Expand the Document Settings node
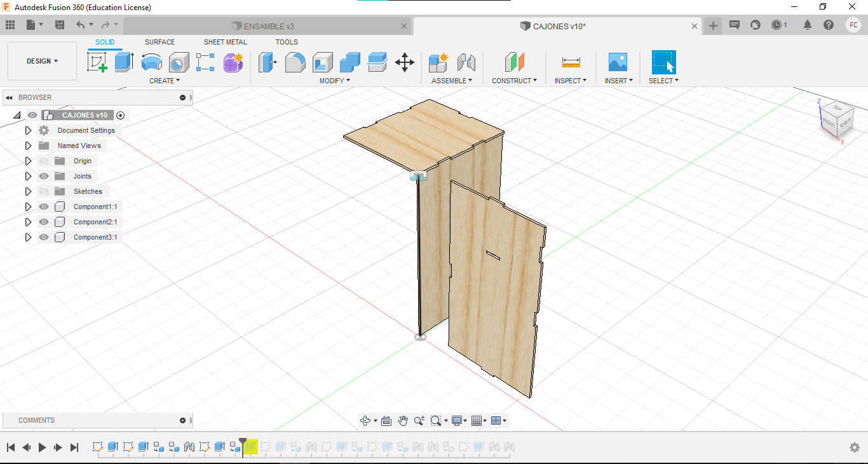Image resolution: width=868 pixels, height=464 pixels. pos(28,130)
